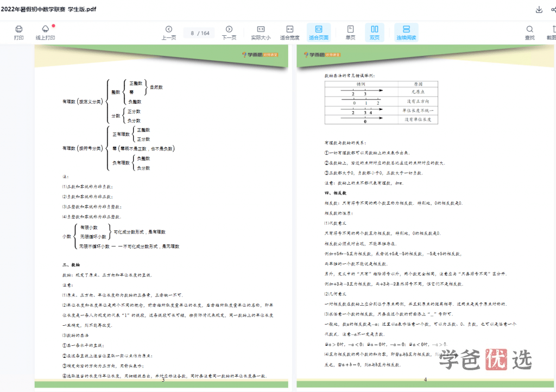The width and height of the screenshot is (556, 392).
Task: Click the word 自然数
Action: (x=156, y=87)
